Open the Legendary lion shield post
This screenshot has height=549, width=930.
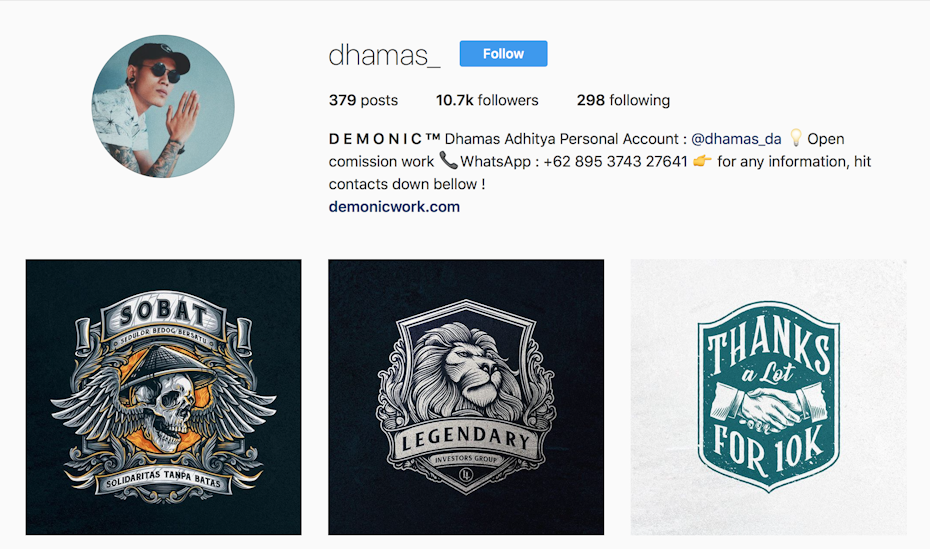(x=466, y=397)
